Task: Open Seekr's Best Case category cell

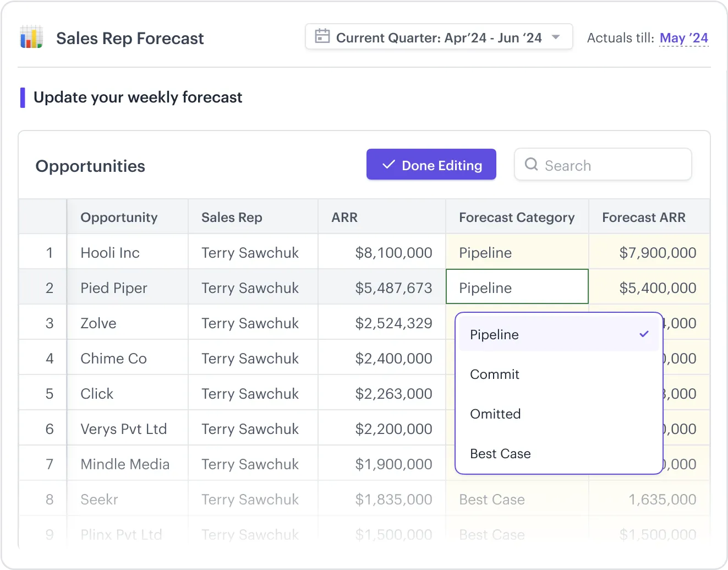Action: point(517,498)
